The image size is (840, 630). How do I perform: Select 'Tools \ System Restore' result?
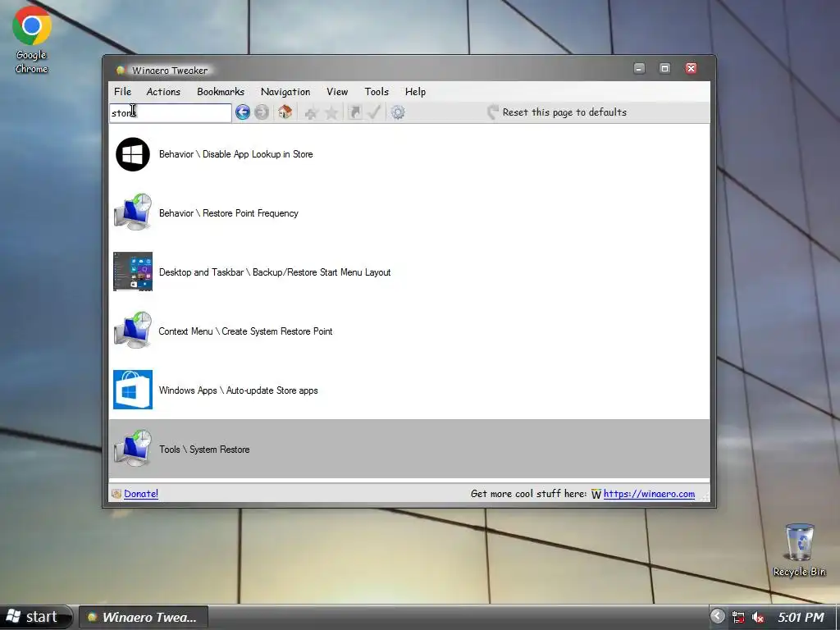[x=409, y=449]
